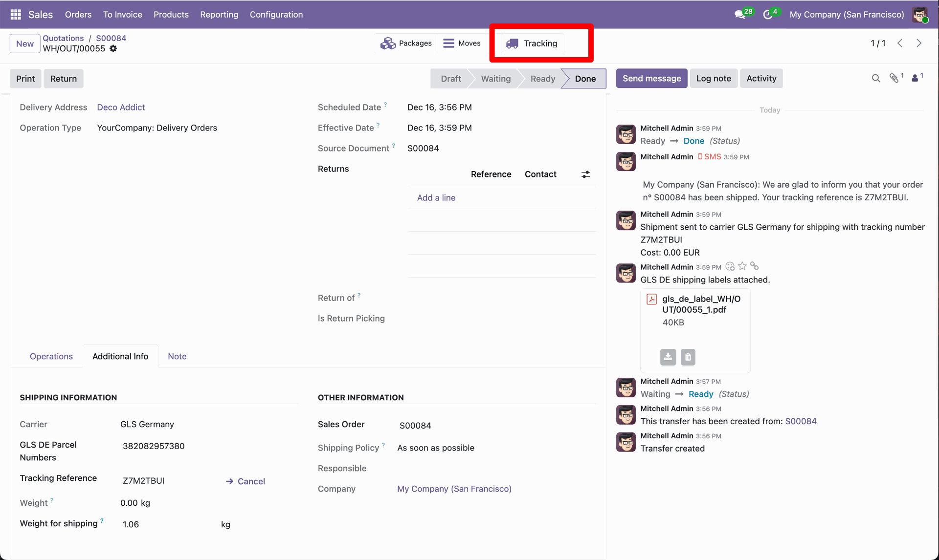Screen dimensions: 939x560
Task: Click the chatter search magnifier icon
Action: point(876,78)
